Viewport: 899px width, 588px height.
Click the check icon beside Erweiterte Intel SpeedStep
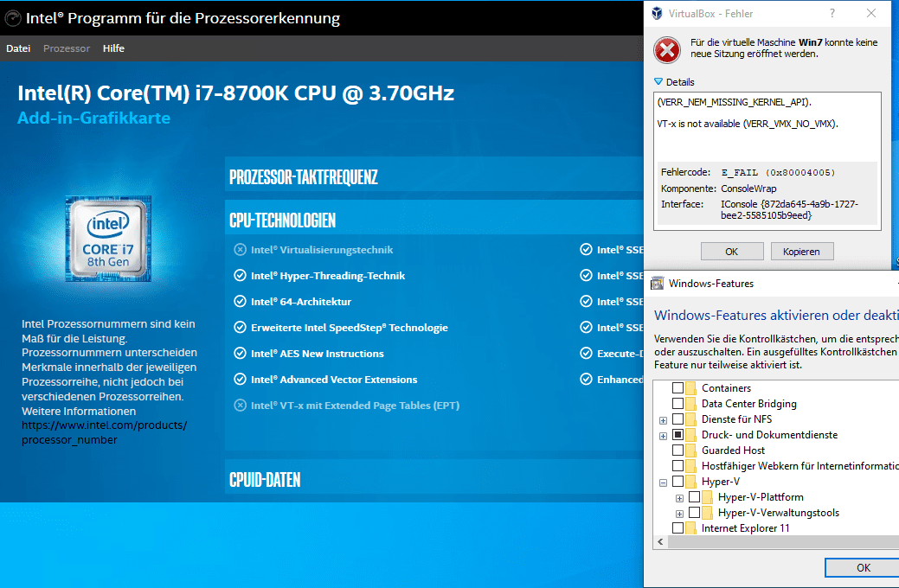coord(241,327)
